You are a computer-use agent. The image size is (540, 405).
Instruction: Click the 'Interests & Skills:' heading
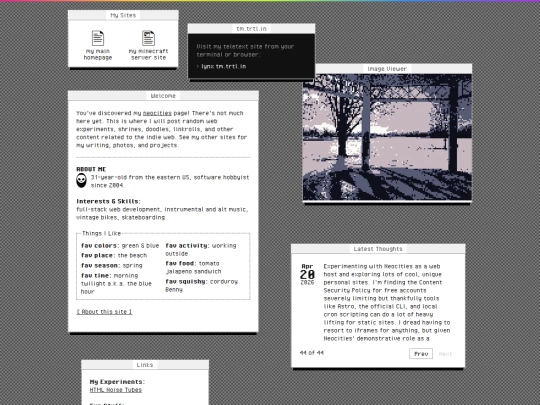click(x=108, y=201)
